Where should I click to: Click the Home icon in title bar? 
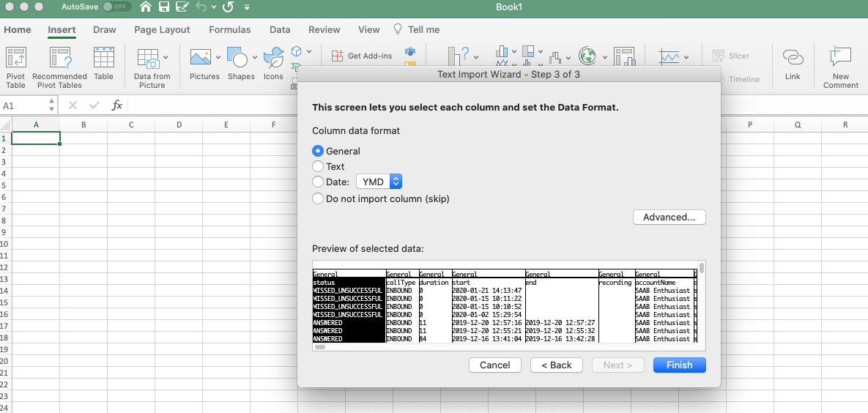(146, 7)
